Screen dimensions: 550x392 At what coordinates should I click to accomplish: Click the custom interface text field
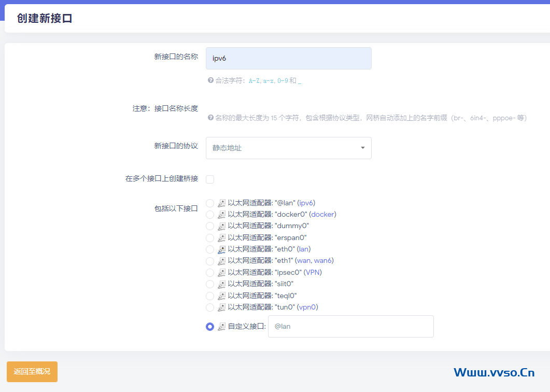tap(350, 327)
